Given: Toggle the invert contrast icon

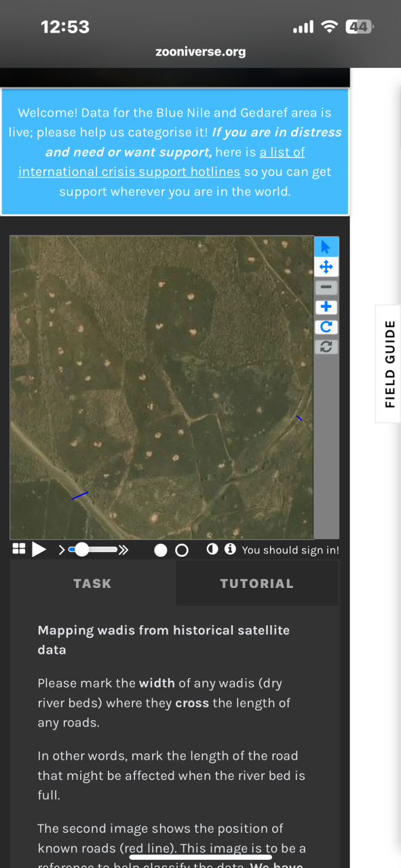Looking at the screenshot, I should (212, 549).
